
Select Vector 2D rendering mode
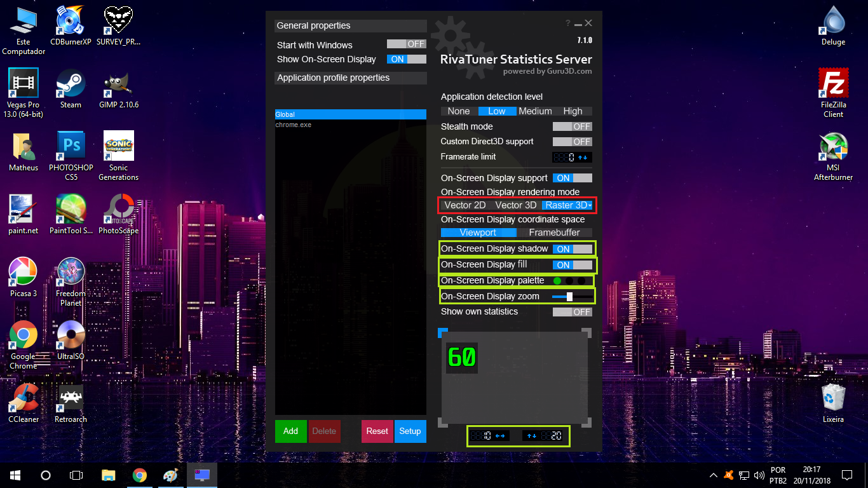(465, 205)
